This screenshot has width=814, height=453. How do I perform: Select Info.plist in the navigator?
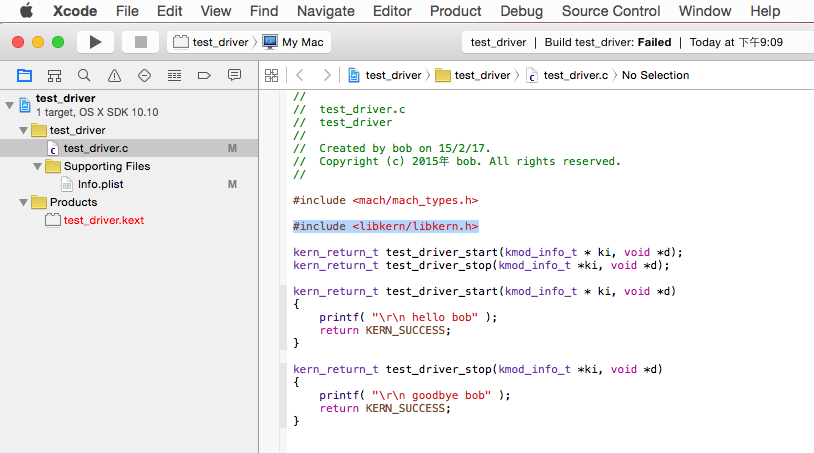[129, 184]
